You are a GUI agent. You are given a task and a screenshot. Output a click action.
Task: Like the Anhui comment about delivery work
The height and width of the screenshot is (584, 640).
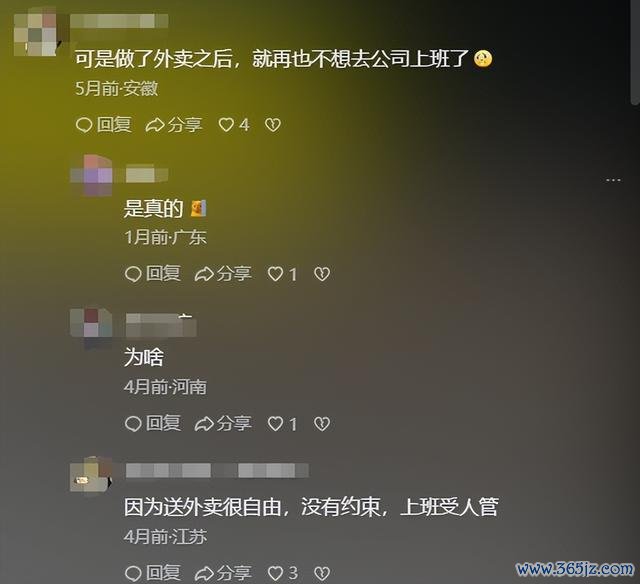(234, 125)
